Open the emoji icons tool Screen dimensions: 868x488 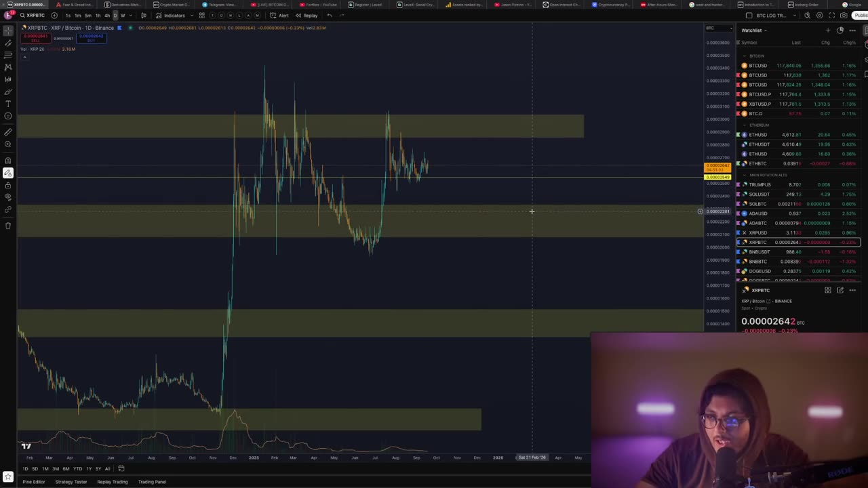tap(8, 116)
